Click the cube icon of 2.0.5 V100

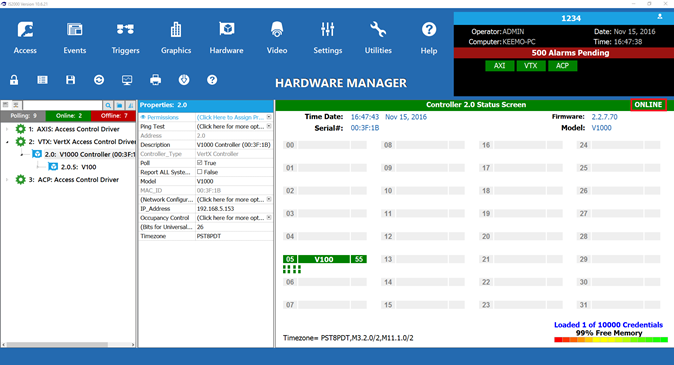tap(53, 167)
